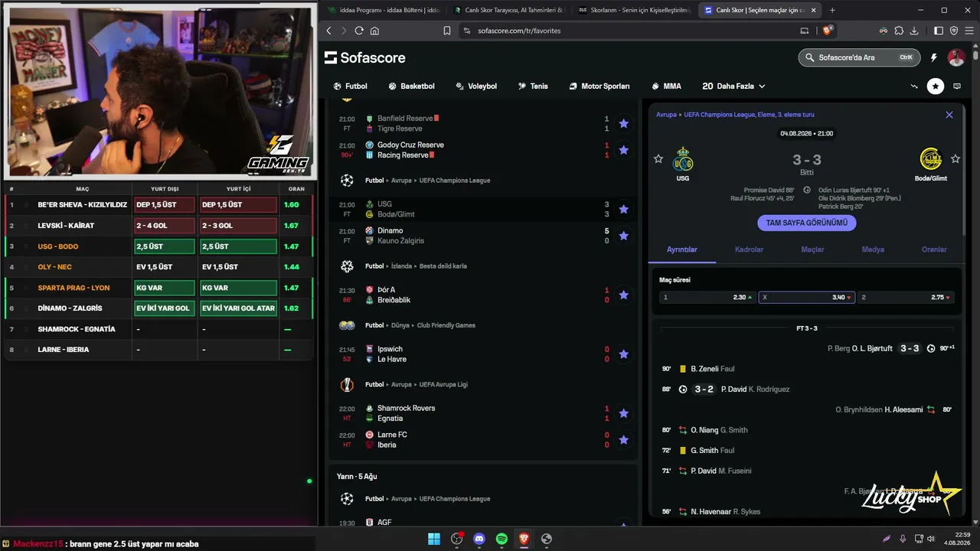Screen dimensions: 980x551
Task: Expand the Daha Fazla sports dropdown
Action: pyautogui.click(x=733, y=86)
